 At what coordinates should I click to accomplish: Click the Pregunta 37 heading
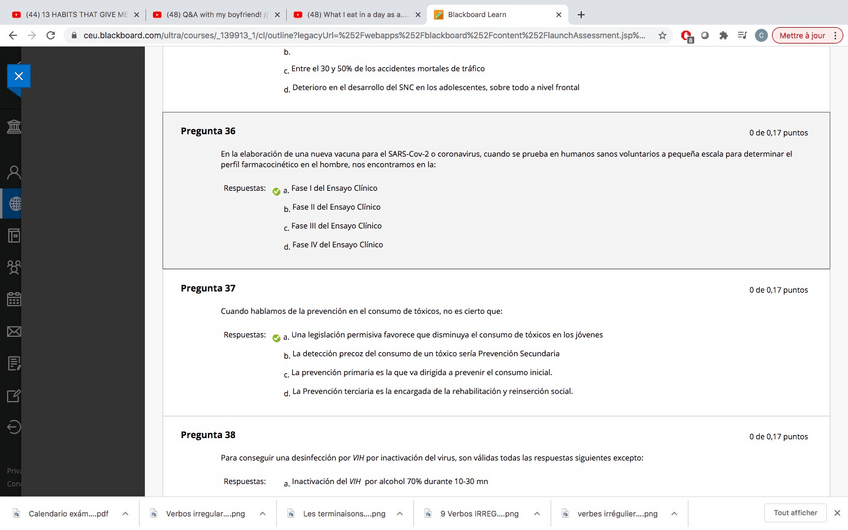(208, 288)
